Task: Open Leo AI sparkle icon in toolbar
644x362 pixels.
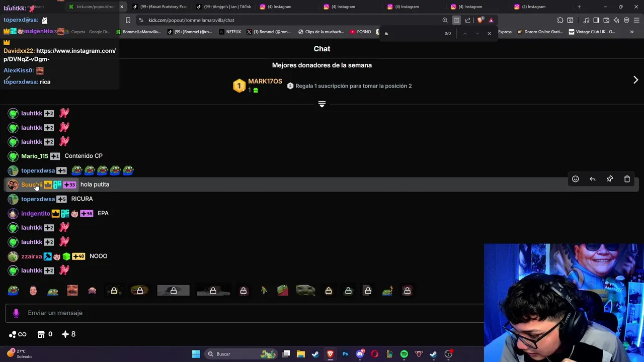Action: [616, 20]
